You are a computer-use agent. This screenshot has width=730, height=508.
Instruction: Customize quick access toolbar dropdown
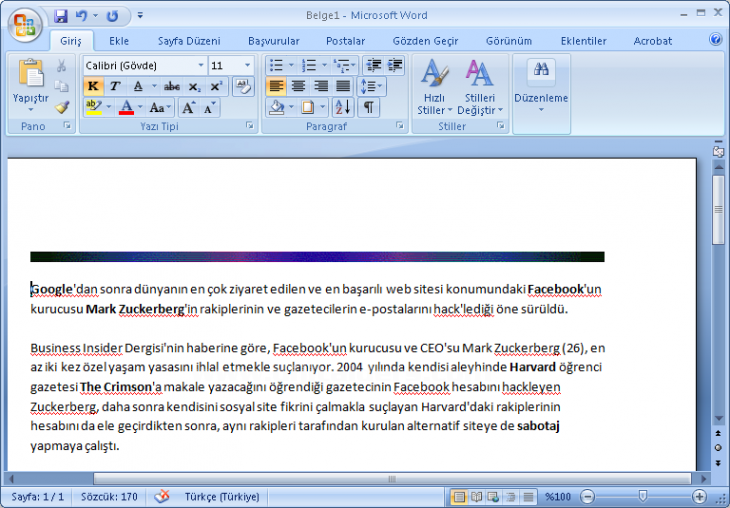[140, 16]
